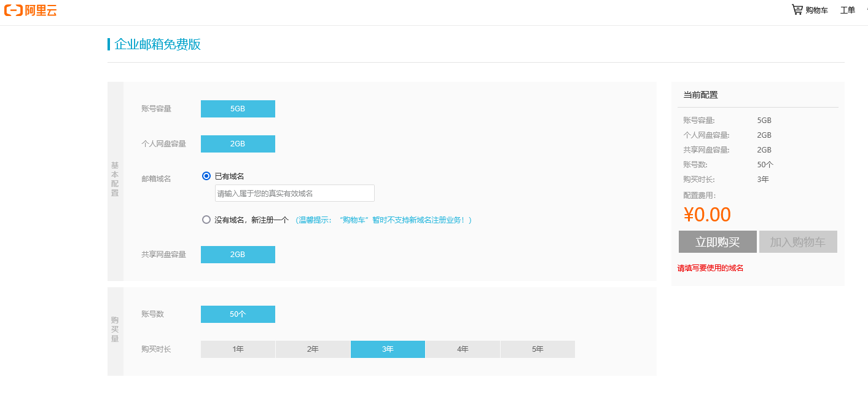Choose the 50个 account count option

[238, 314]
